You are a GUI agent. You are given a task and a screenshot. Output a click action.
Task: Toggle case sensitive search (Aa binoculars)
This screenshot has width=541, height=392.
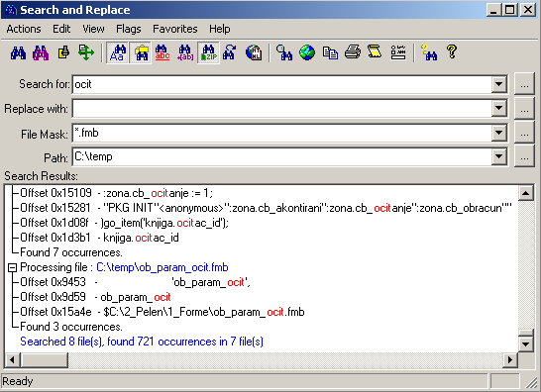(x=117, y=53)
